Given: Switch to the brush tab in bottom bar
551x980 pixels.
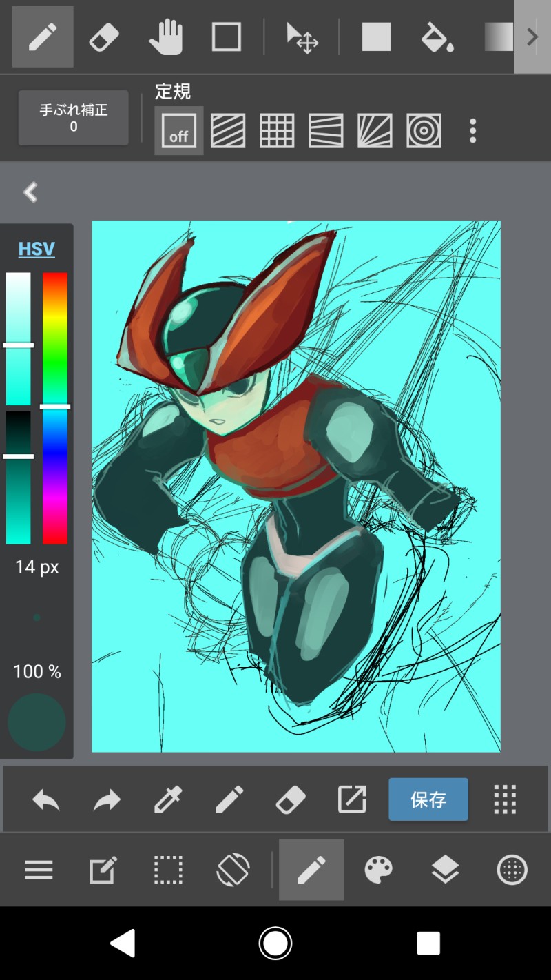Looking at the screenshot, I should [x=311, y=870].
